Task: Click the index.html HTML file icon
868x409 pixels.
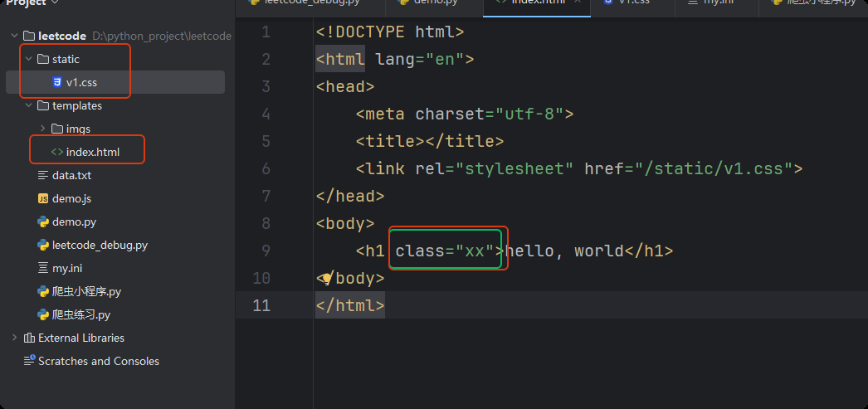Action: (x=57, y=152)
